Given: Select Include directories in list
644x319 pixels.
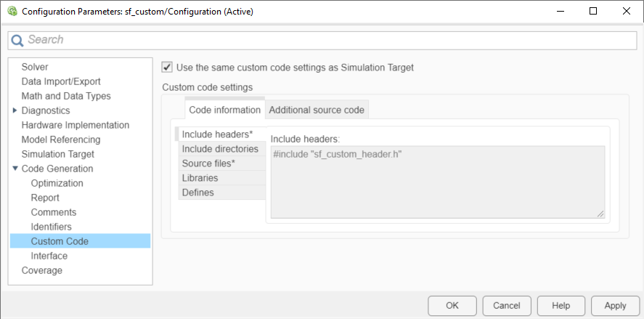Looking at the screenshot, I should coord(219,149).
